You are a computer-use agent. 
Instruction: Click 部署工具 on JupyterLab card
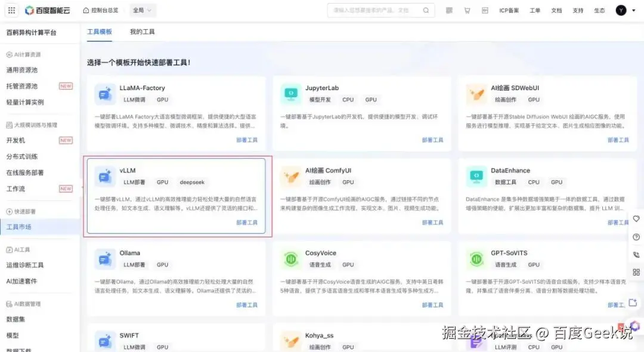[x=432, y=140]
